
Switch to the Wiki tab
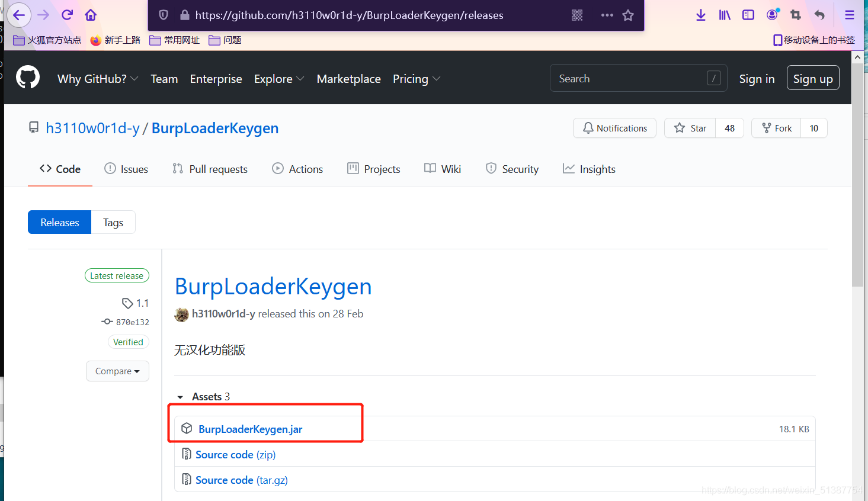coord(443,169)
